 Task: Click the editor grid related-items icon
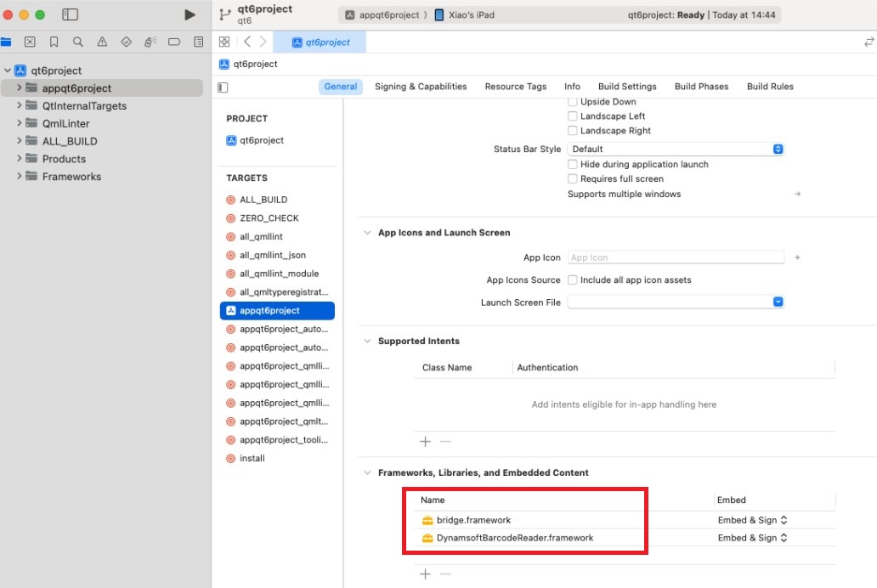point(224,42)
